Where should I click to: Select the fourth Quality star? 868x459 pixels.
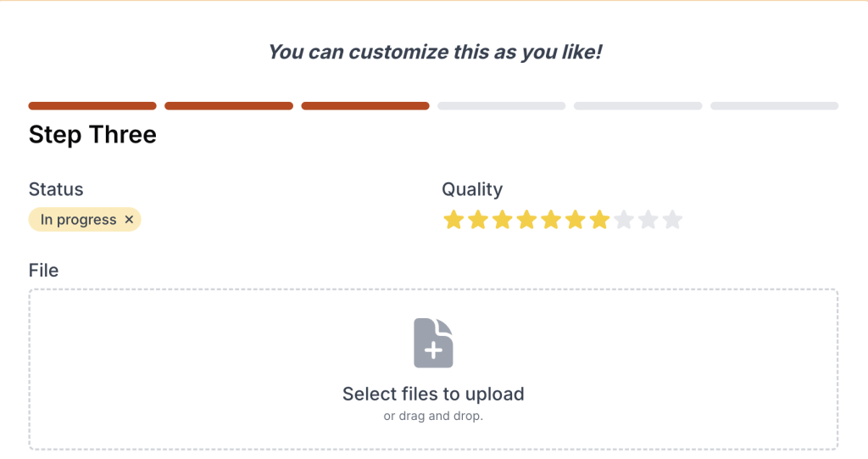(526, 221)
